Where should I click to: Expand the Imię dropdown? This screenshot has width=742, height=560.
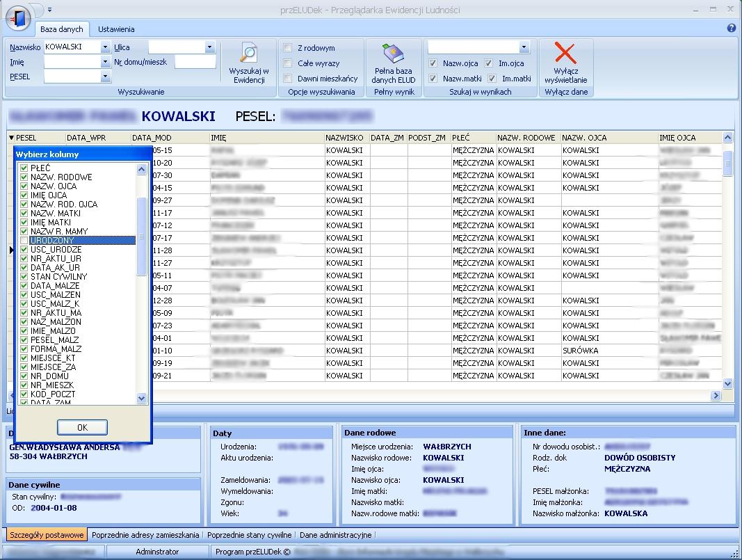click(105, 62)
